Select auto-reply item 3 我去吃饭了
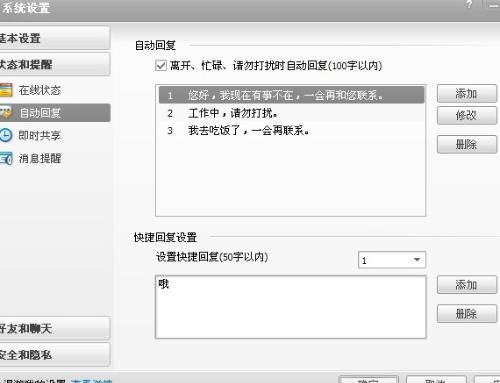 (291, 130)
